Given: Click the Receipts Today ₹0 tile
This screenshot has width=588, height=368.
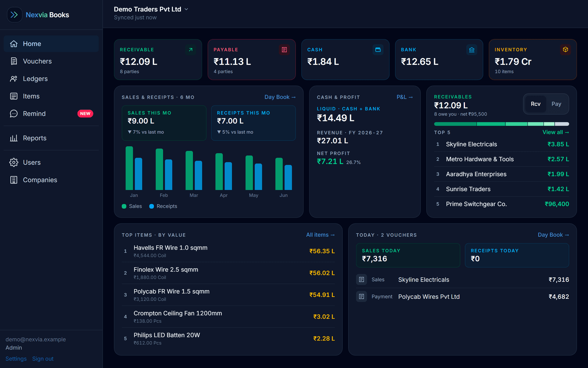Looking at the screenshot, I should 517,255.
